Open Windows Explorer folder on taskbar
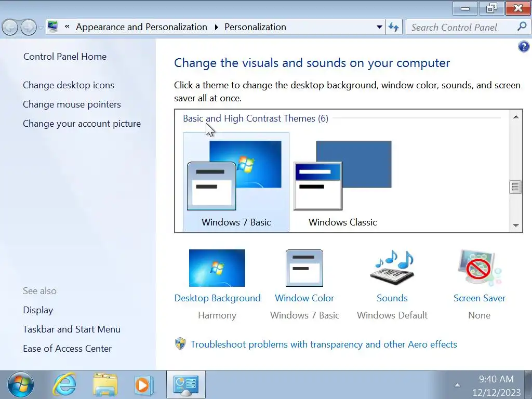This screenshot has width=532, height=399. tap(105, 385)
